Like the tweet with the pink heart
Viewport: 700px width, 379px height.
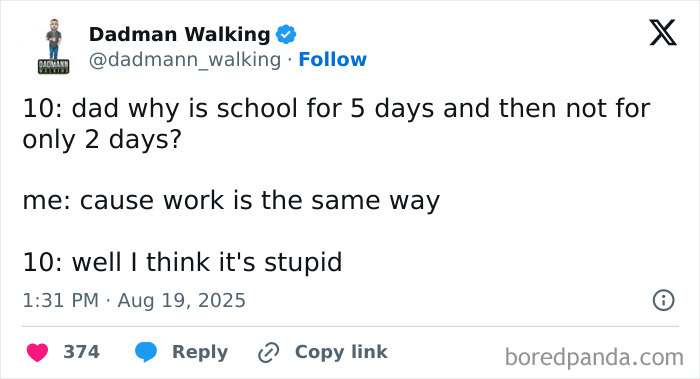coord(38,352)
